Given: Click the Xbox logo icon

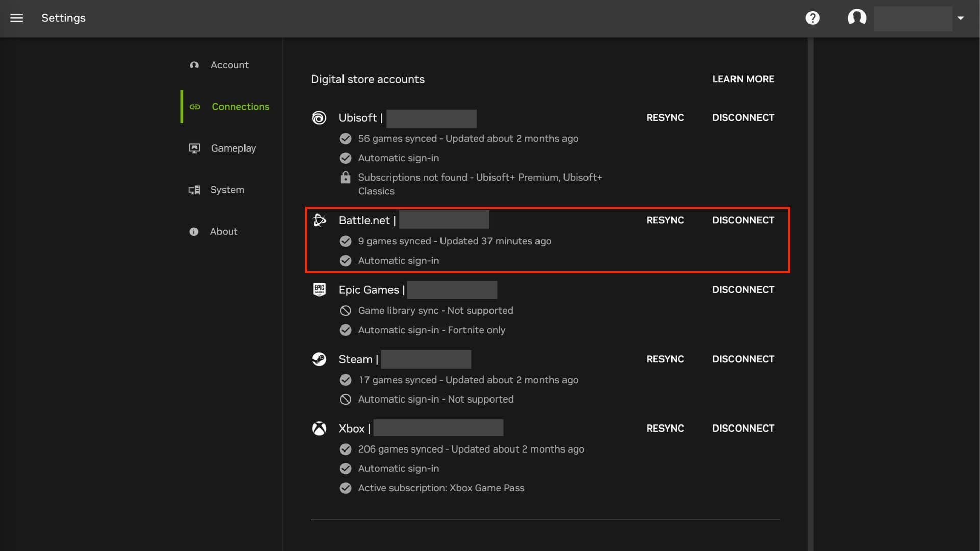Looking at the screenshot, I should [319, 429].
